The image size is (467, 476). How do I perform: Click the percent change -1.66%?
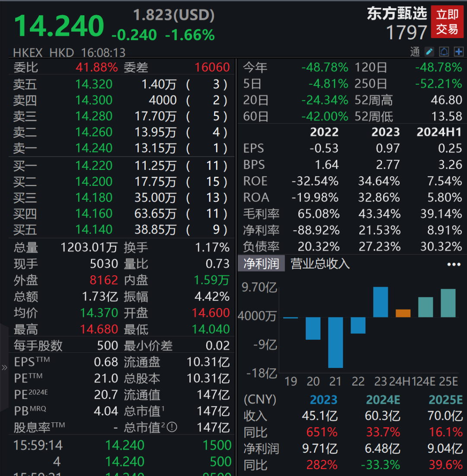[x=190, y=35]
